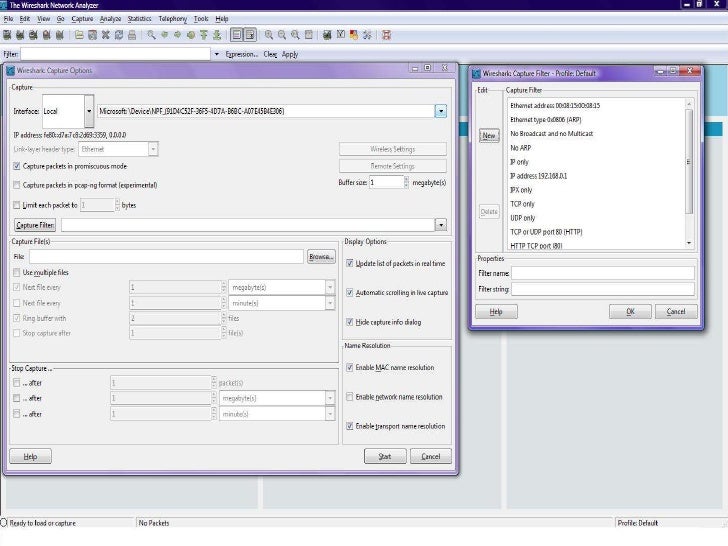Open the Capture Filter history dropdown arrow
The height and width of the screenshot is (546, 728).
click(440, 225)
